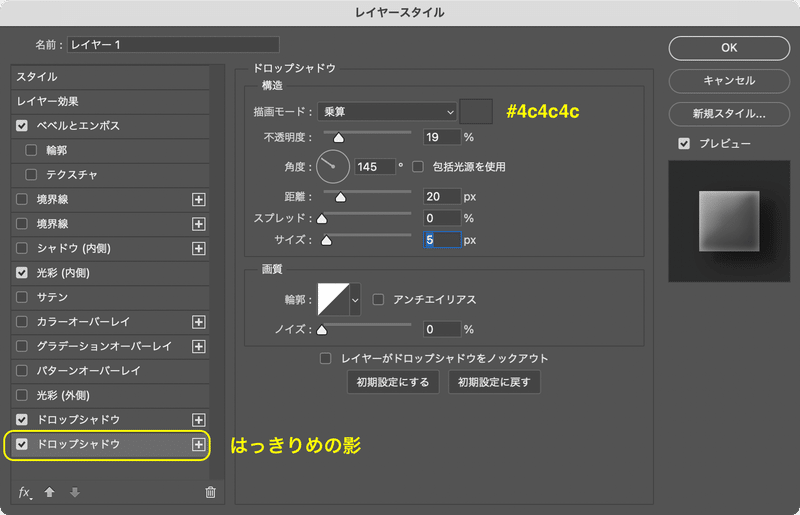This screenshot has width=800, height=515.
Task: Click 角度 value field showing 145
Action: 374,167
